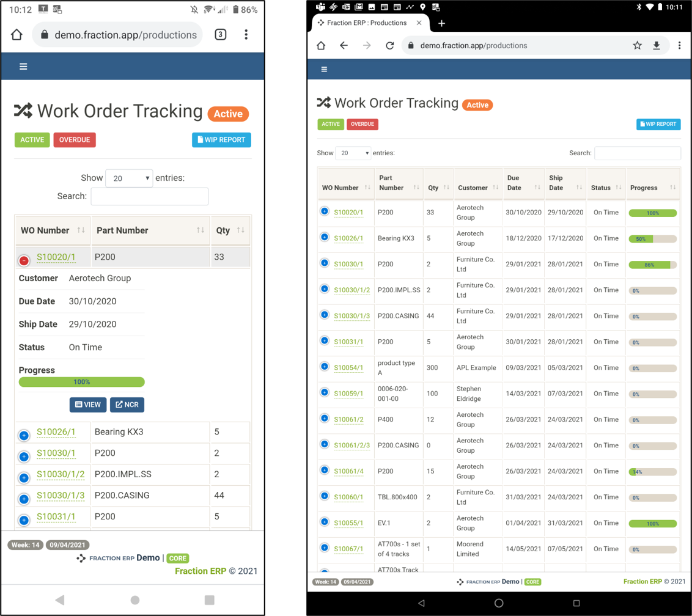The height and width of the screenshot is (616, 692).
Task: Expand row S10026/1 in phone view
Action: coord(24,435)
